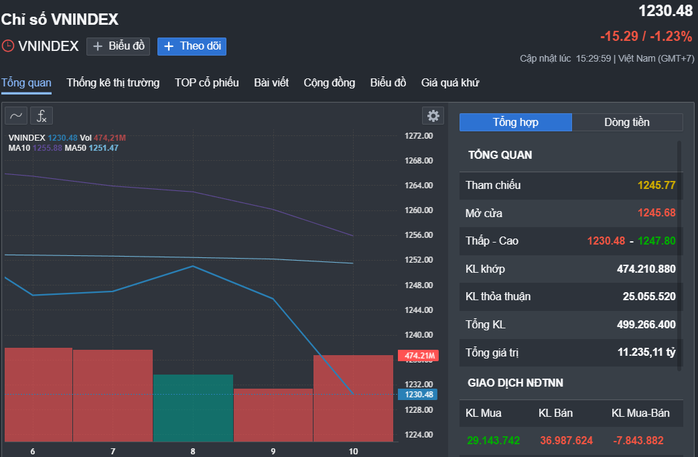The width and height of the screenshot is (698, 457).
Task: Click the 'Tổng KL' value 499.266.400
Action: [646, 324]
